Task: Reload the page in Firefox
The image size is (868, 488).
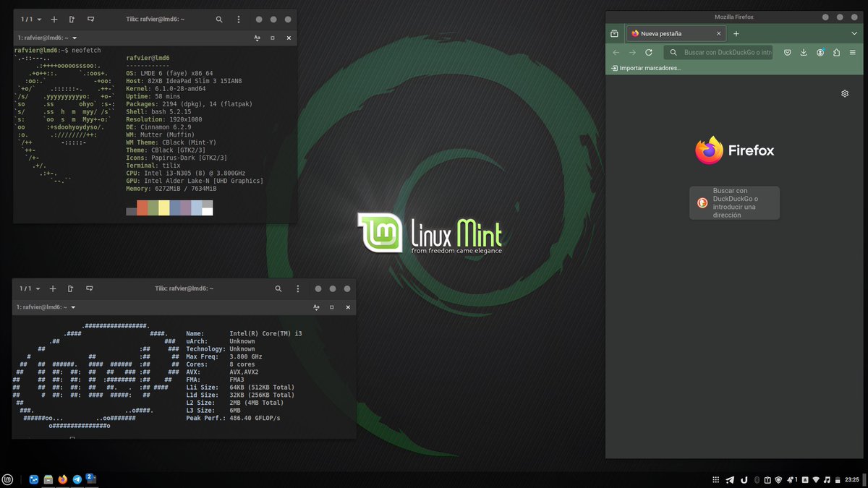Action: tap(649, 52)
